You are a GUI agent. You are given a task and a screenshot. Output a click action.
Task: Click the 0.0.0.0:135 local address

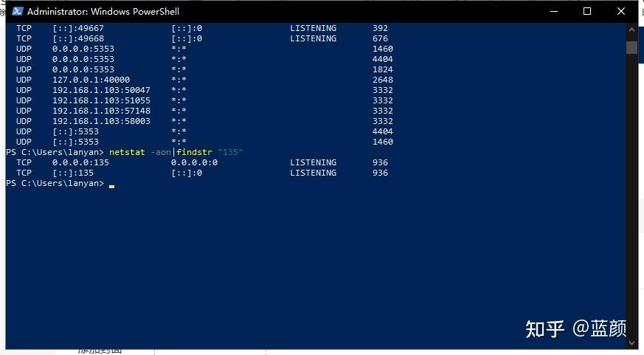(x=80, y=162)
